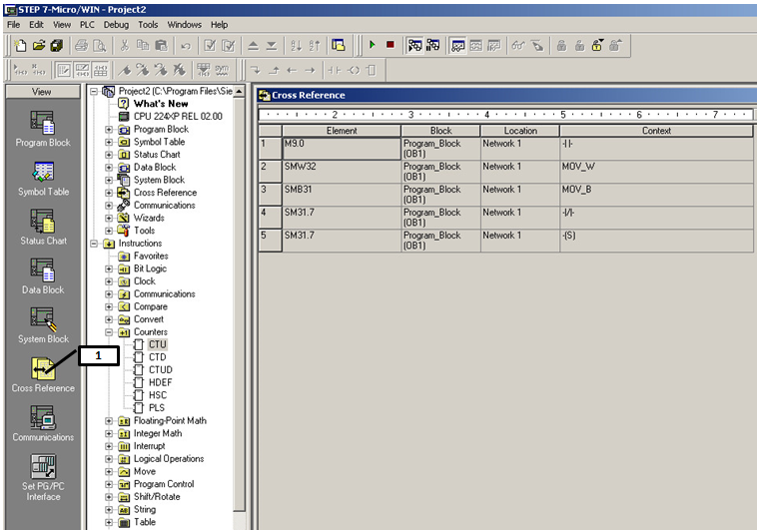Select the Data Block sidebar icon
Image resolution: width=757 pixels, height=532 pixels.
(x=43, y=270)
